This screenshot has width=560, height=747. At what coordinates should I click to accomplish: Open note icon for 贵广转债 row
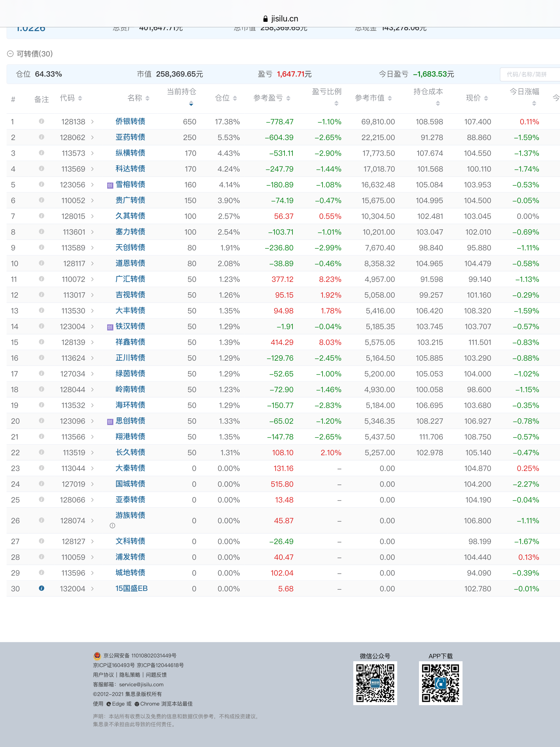(41, 200)
